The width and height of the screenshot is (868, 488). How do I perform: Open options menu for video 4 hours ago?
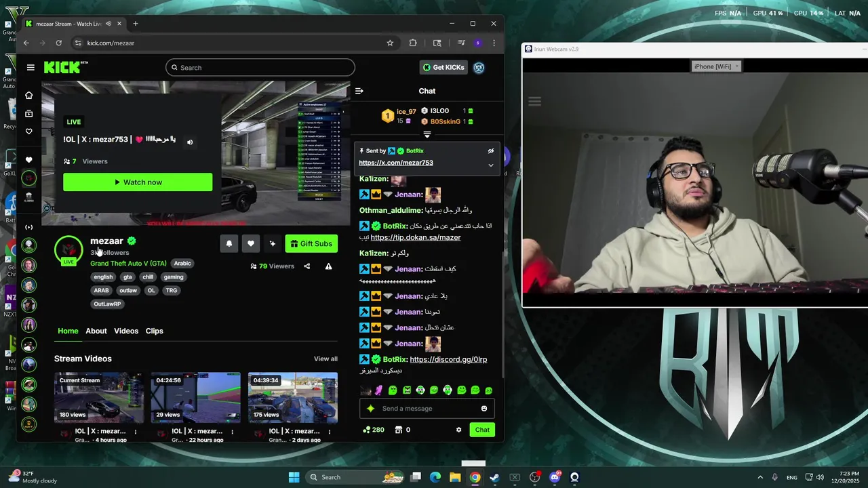[x=136, y=432]
